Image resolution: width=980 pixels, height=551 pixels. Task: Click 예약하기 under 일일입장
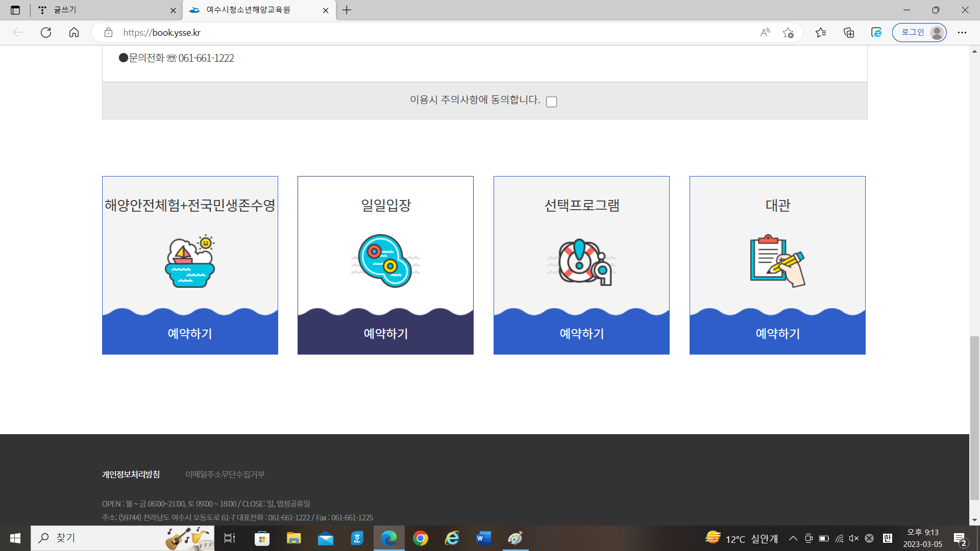pyautogui.click(x=385, y=334)
